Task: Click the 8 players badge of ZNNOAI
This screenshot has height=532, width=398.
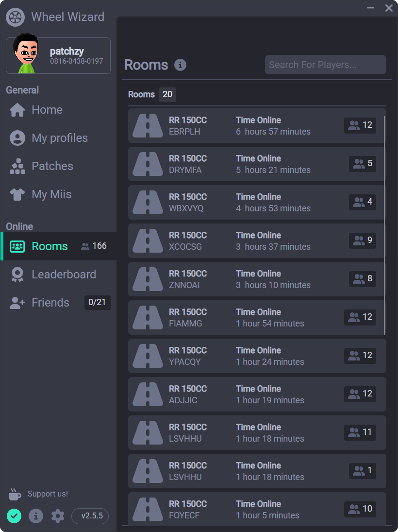Action: 363,278
